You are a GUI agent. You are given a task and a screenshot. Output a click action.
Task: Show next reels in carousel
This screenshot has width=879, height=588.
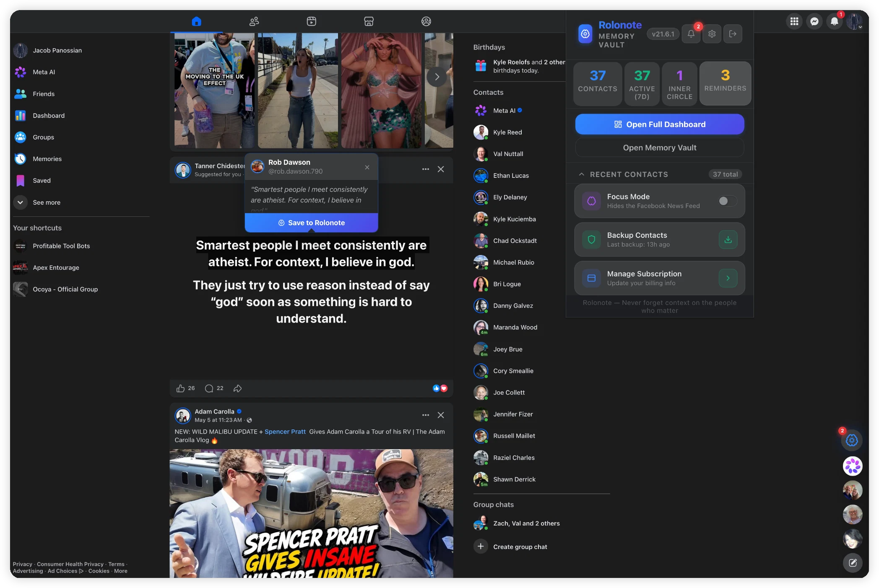click(x=437, y=77)
